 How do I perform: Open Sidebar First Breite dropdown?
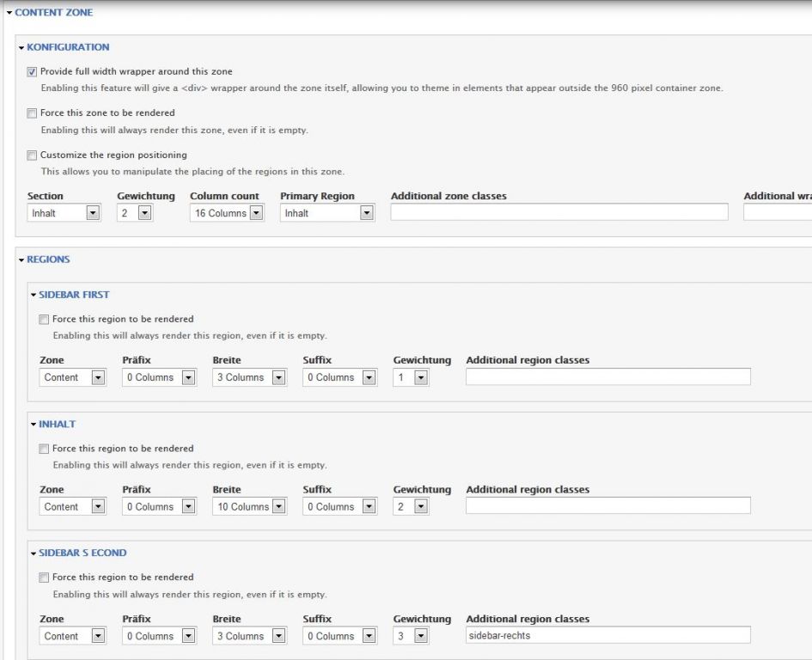249,377
